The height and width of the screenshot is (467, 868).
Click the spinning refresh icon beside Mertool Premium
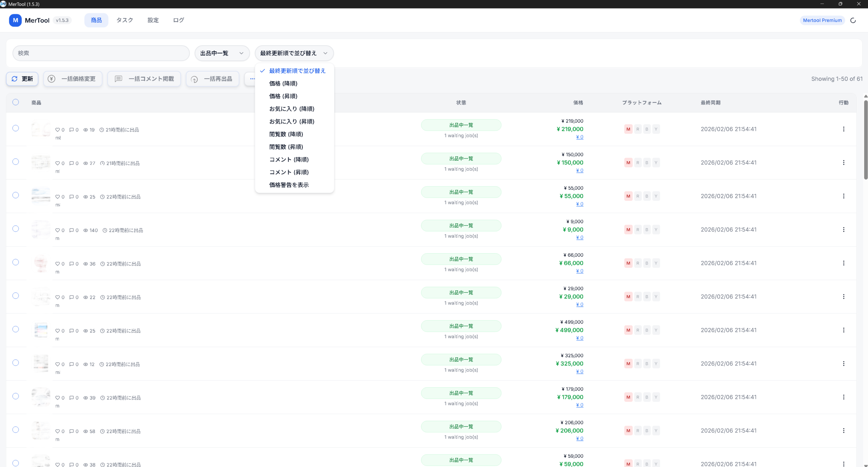click(853, 20)
